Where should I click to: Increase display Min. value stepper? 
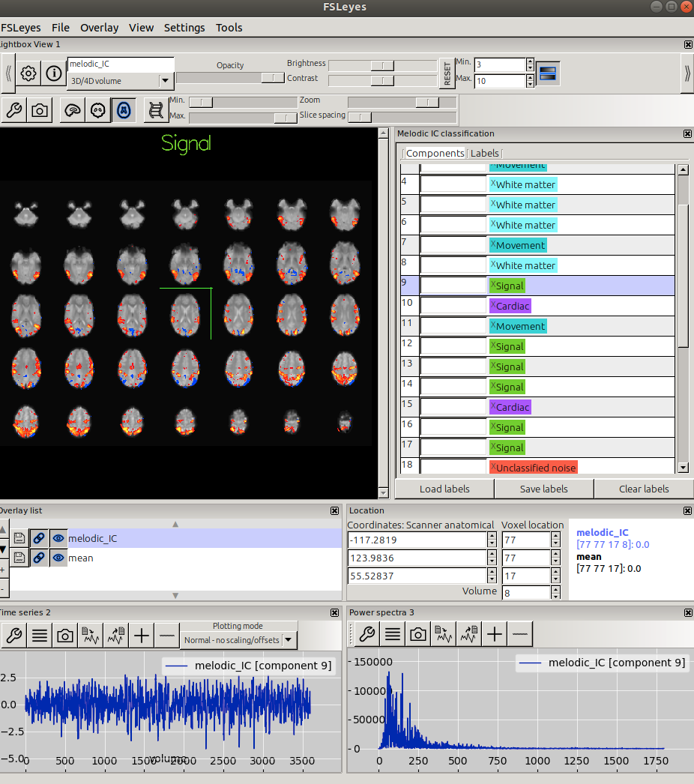point(530,61)
